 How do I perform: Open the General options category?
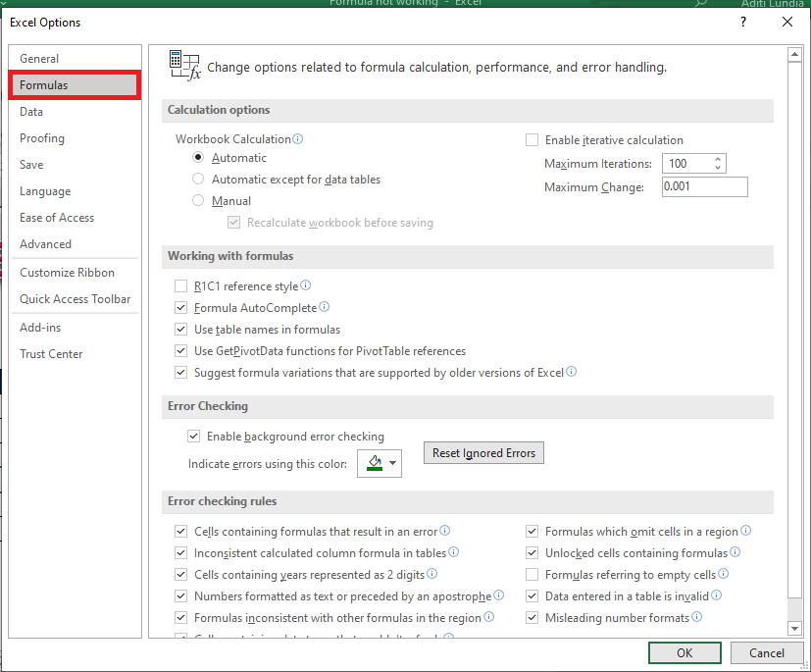[x=75, y=59]
